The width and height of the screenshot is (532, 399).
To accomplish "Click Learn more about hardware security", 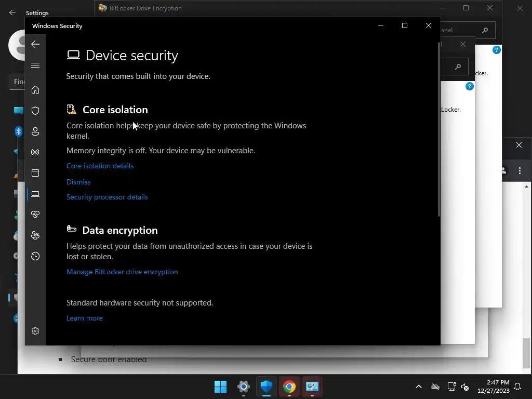I will click(x=85, y=318).
